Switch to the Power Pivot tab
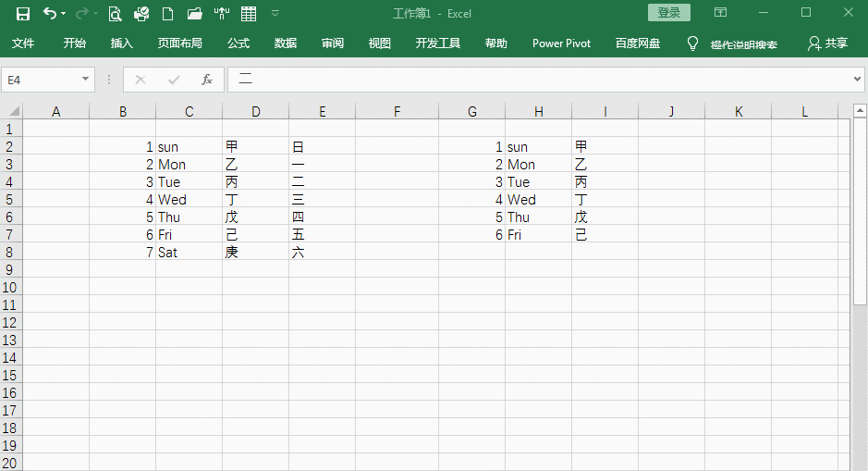The image size is (868, 471). click(561, 43)
